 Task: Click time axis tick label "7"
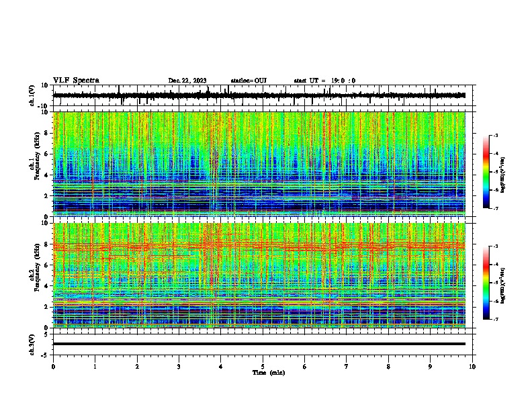(x=347, y=367)
